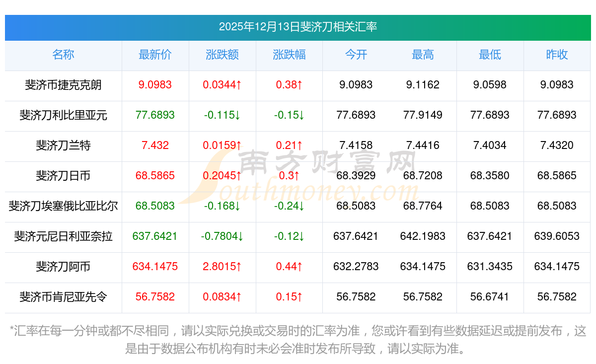Select the green 最新价 value 68.5083

click(155, 206)
